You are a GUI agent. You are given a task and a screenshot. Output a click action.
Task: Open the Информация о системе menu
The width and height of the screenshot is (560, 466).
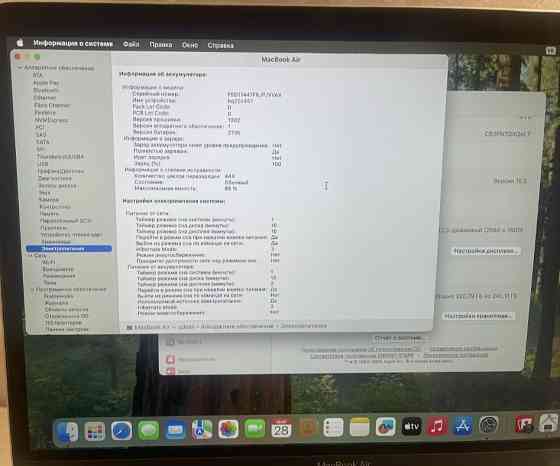click(73, 44)
